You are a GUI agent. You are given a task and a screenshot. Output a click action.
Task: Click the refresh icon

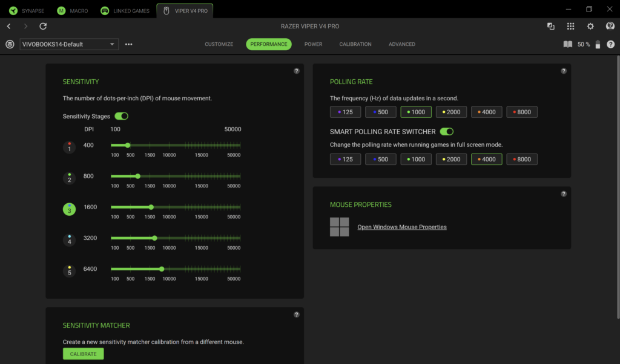(43, 26)
